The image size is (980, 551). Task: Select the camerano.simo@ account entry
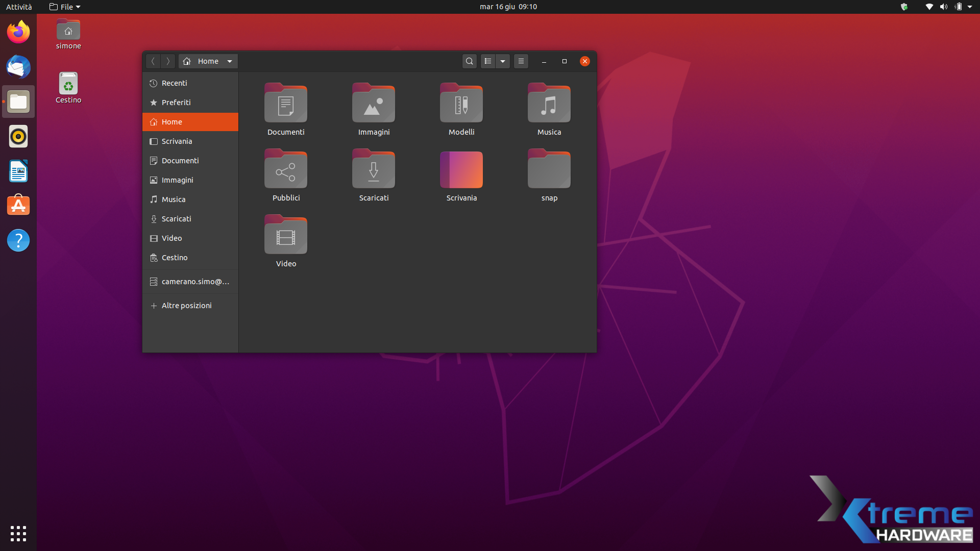tap(195, 282)
